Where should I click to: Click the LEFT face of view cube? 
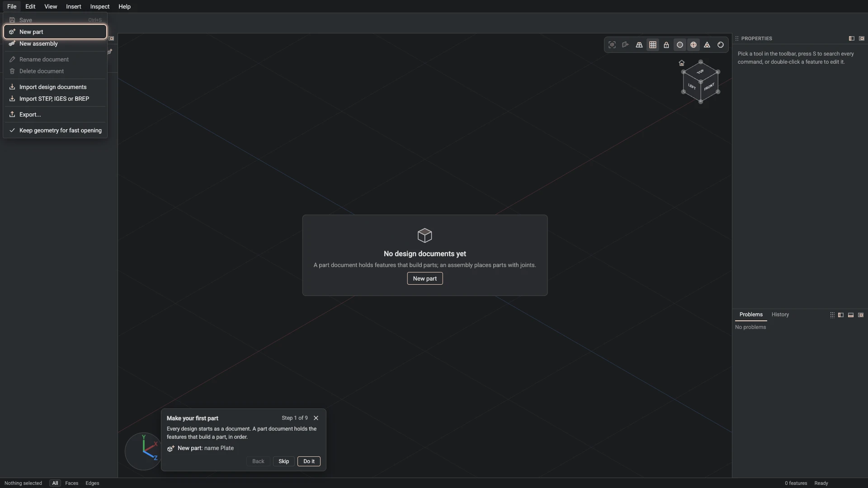[692, 87]
